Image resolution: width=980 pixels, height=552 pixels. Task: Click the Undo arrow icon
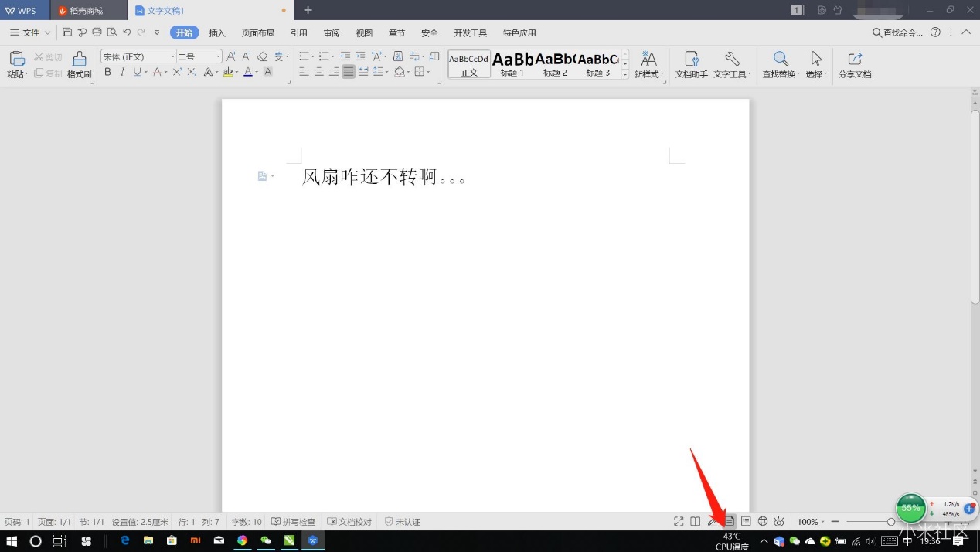(127, 32)
